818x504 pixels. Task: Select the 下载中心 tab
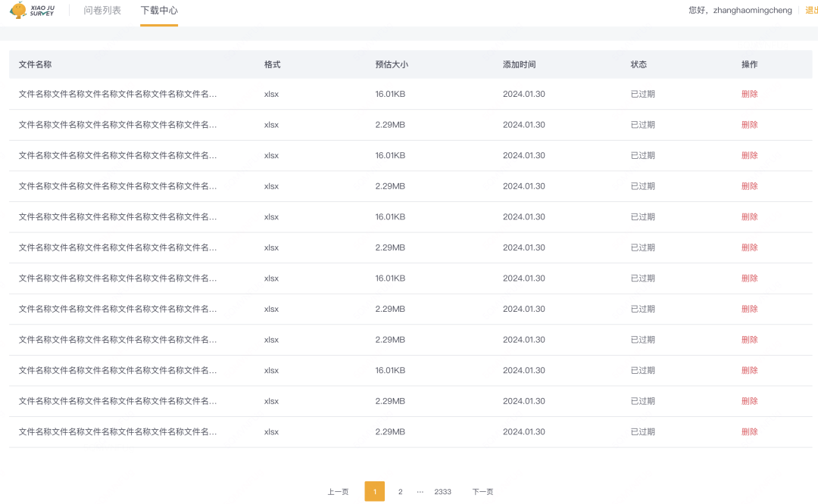(x=159, y=11)
